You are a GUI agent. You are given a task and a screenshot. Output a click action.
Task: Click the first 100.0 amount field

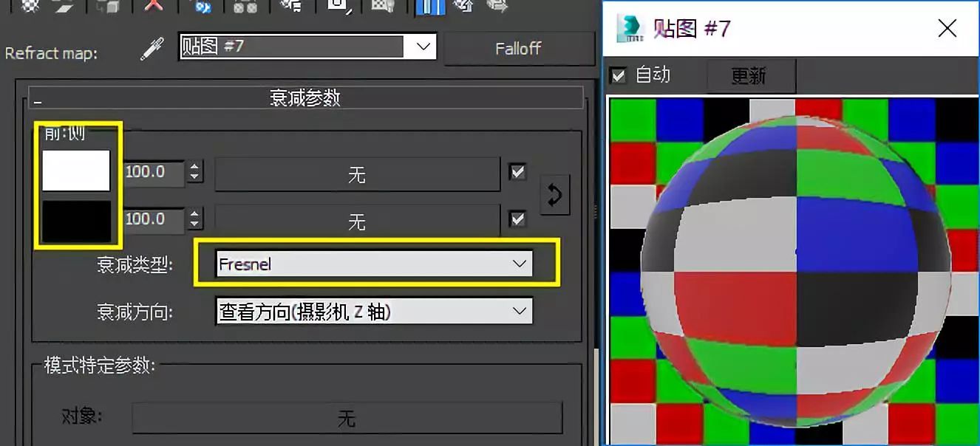pyautogui.click(x=154, y=172)
